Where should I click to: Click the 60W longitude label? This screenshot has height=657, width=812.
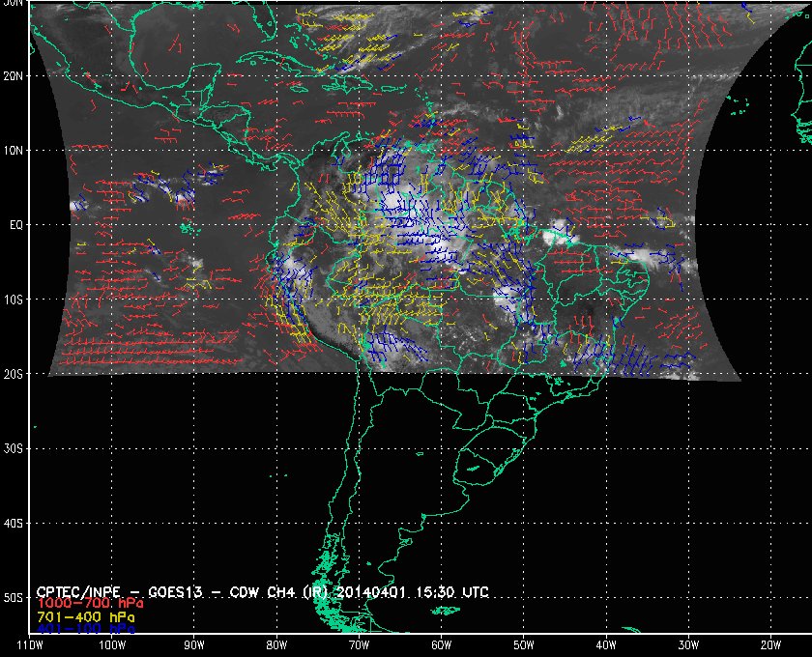click(441, 645)
